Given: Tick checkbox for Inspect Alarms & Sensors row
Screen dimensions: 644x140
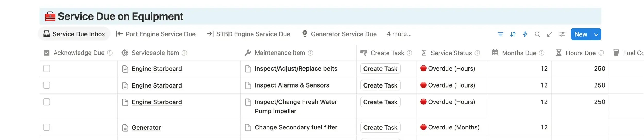Looking at the screenshot, I should point(47,85).
